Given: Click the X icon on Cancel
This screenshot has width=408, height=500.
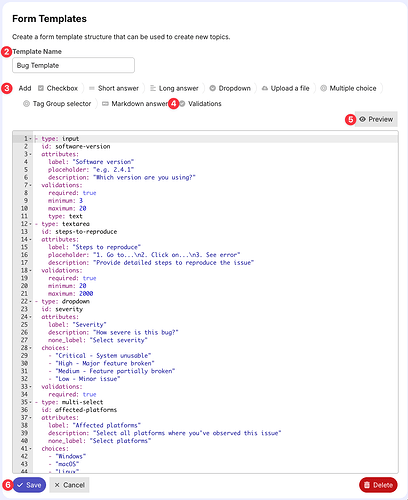Looking at the screenshot, I should coord(57,485).
